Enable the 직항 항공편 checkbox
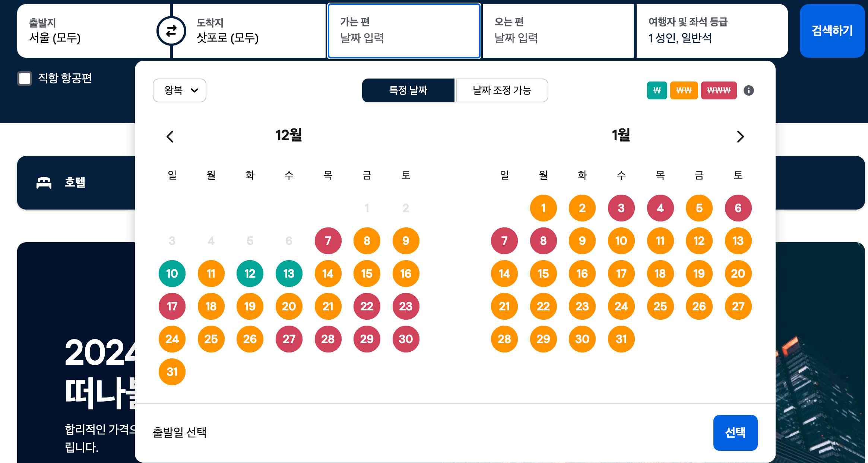Screen dimensions: 868x463 [x=24, y=78]
